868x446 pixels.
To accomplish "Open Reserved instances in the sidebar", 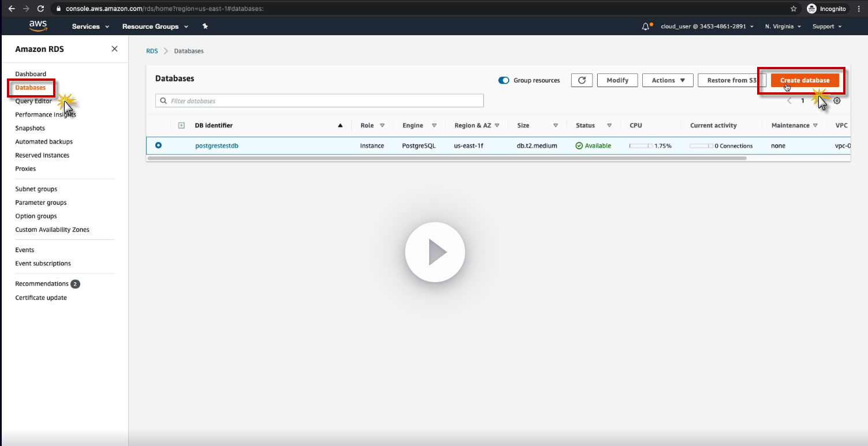I will pos(42,155).
